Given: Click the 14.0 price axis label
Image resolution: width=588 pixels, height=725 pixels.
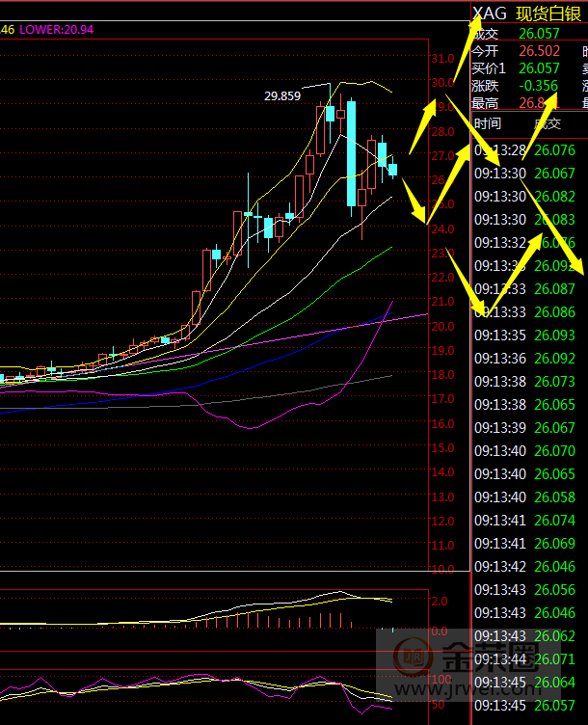Looking at the screenshot, I should tap(442, 472).
